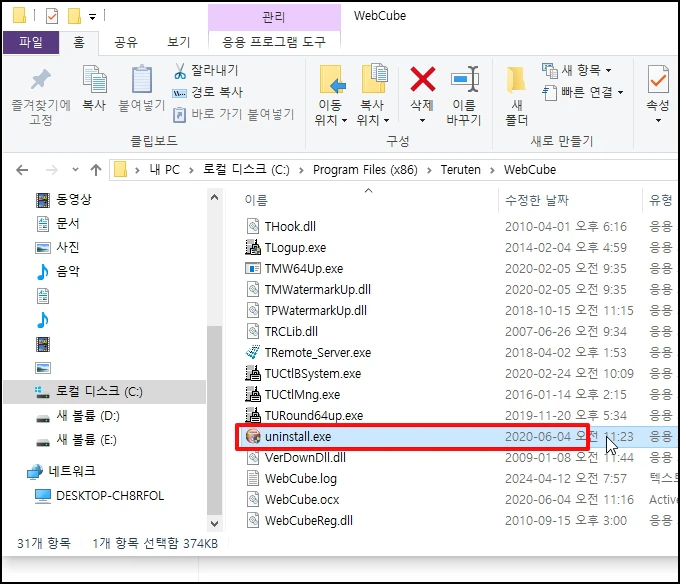Select DESKTOP-CH8RFOL network computer
680x584 pixels.
[100, 496]
